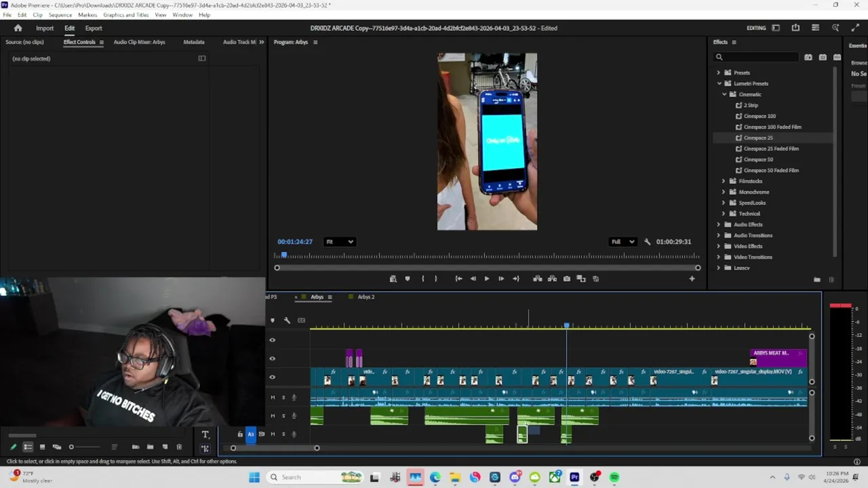This screenshot has width=868, height=488.
Task: Filter effects by Accelerated Effects icon
Action: (808, 58)
